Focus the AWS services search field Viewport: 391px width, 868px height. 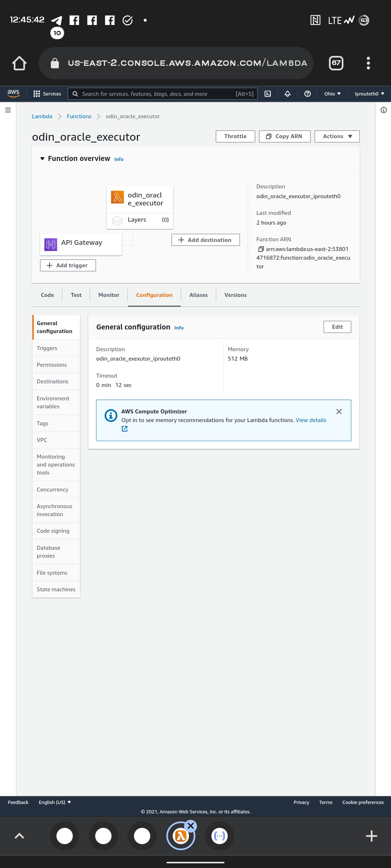pos(163,94)
